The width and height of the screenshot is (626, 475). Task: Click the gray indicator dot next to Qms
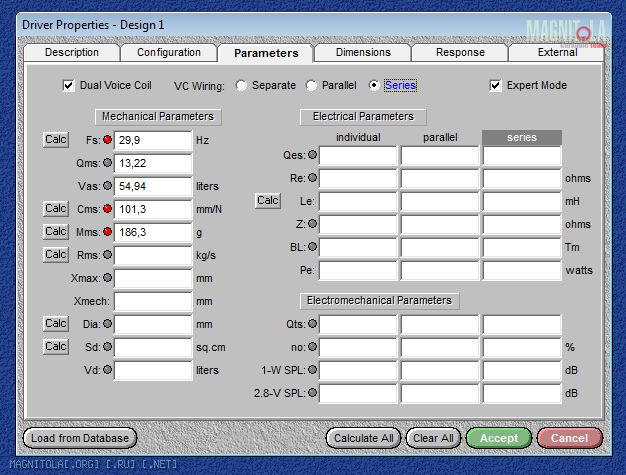pos(108,163)
